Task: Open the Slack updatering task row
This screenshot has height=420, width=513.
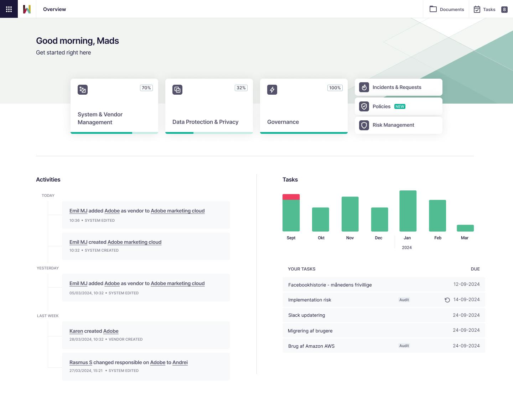Action: point(306,315)
